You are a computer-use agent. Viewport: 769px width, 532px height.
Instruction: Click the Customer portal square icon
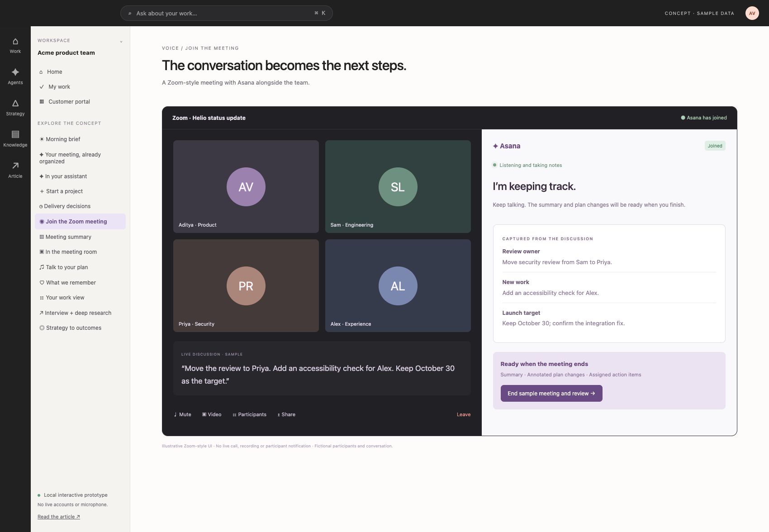(42, 102)
